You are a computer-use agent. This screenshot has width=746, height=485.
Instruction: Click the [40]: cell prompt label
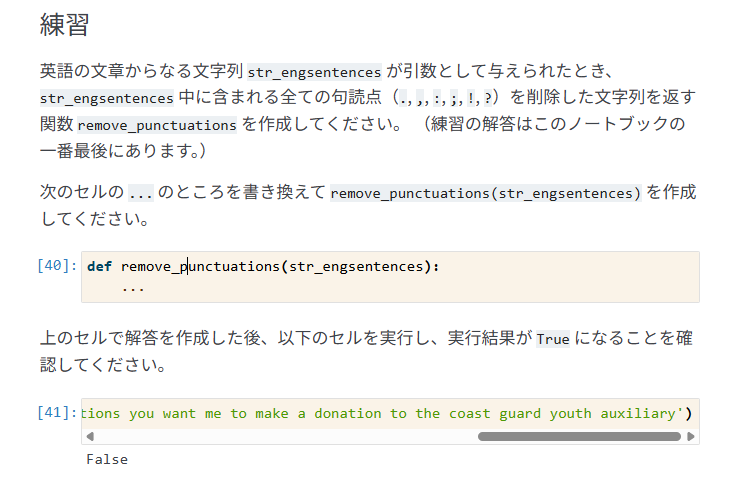[57, 265]
